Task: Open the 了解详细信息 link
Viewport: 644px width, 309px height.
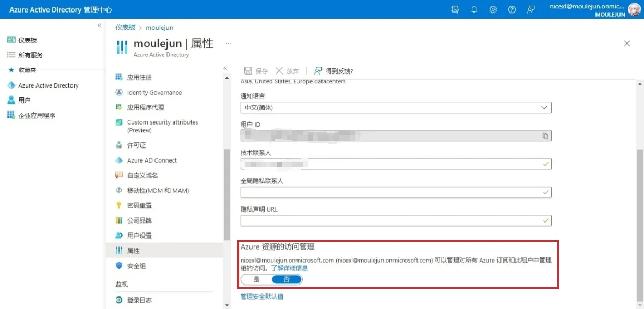Action: (289, 268)
